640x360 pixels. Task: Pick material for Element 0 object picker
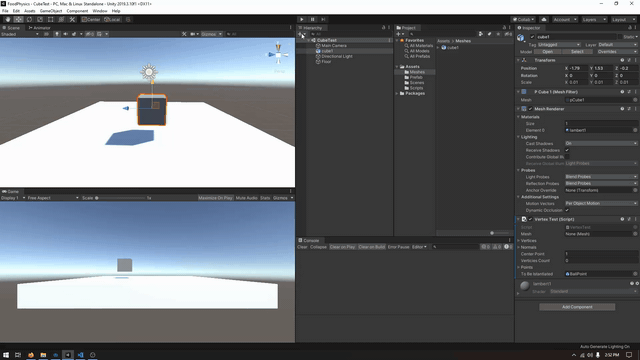pyautogui.click(x=635, y=130)
